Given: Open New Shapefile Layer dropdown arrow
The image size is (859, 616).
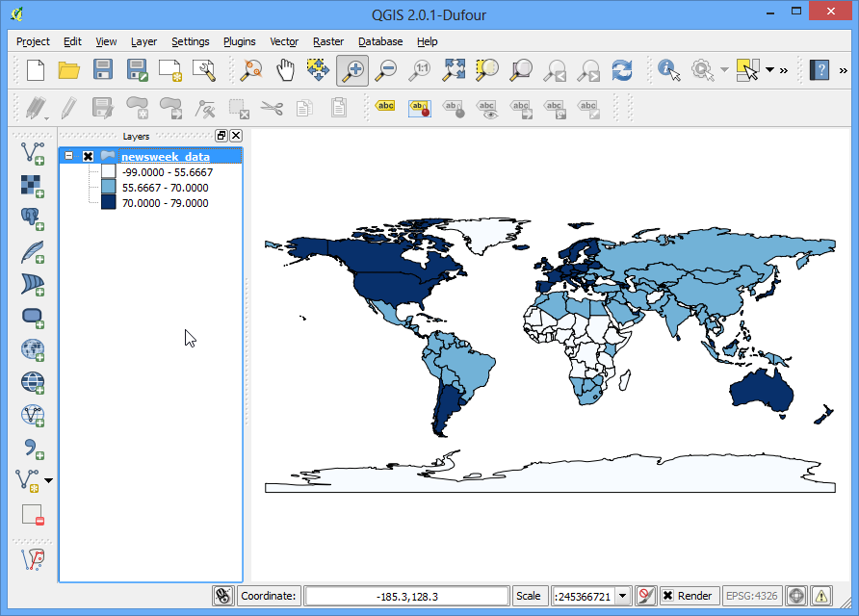Looking at the screenshot, I should point(49,480).
